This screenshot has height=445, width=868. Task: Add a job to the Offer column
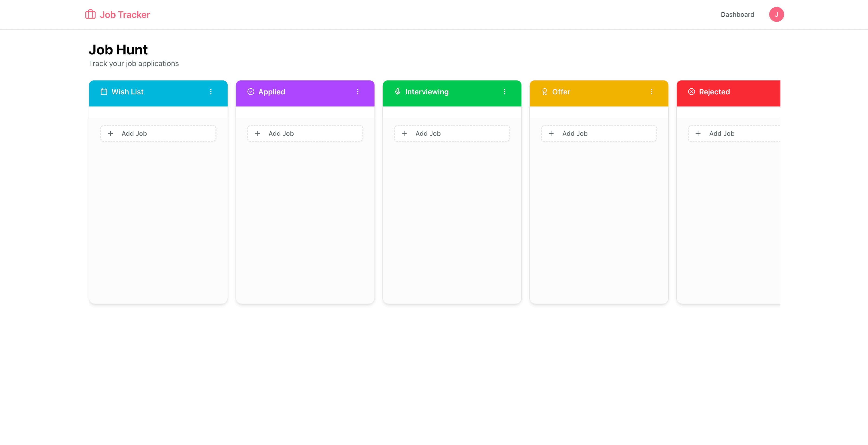(x=598, y=133)
